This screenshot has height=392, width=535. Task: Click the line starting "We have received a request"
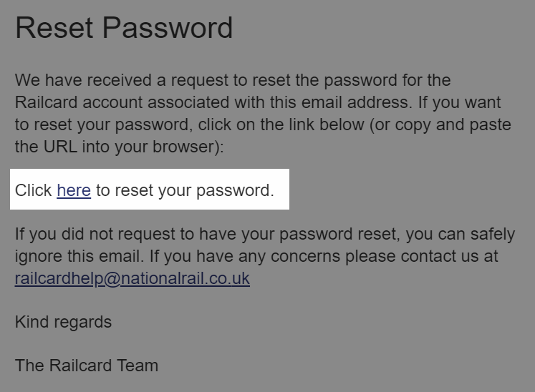click(x=233, y=80)
